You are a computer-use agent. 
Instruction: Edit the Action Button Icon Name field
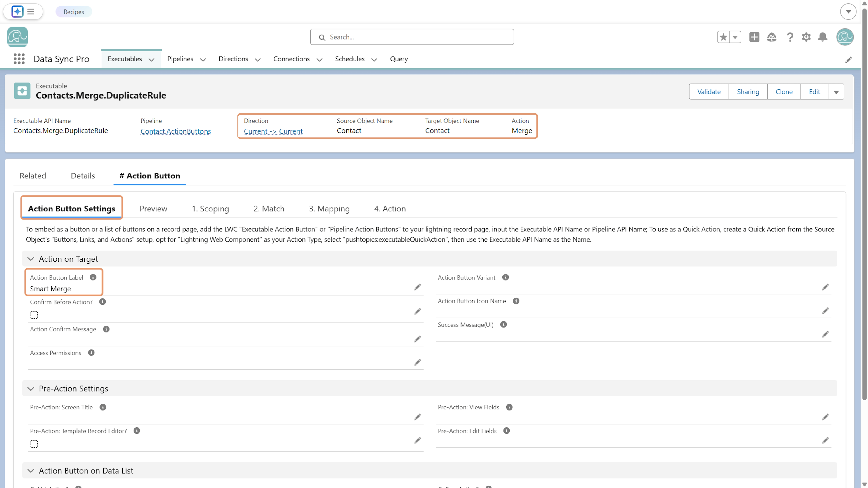825,311
